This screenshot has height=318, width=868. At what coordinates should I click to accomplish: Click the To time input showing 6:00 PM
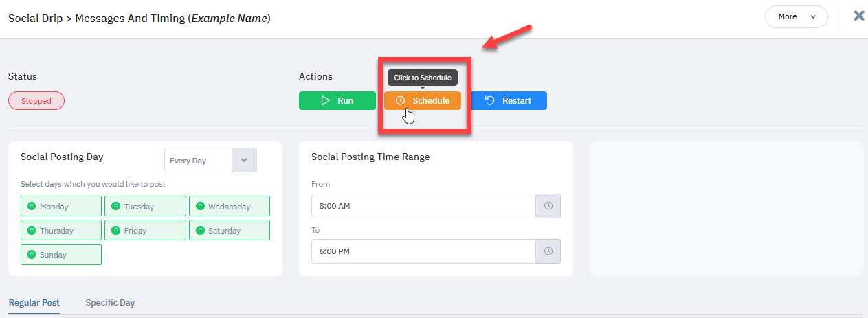[x=423, y=251]
